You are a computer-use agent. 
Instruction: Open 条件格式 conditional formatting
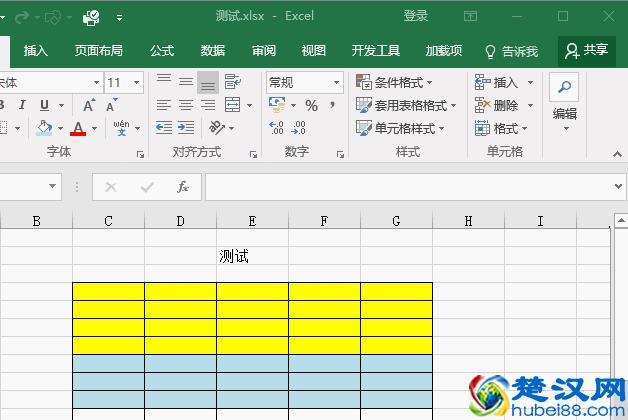[394, 82]
